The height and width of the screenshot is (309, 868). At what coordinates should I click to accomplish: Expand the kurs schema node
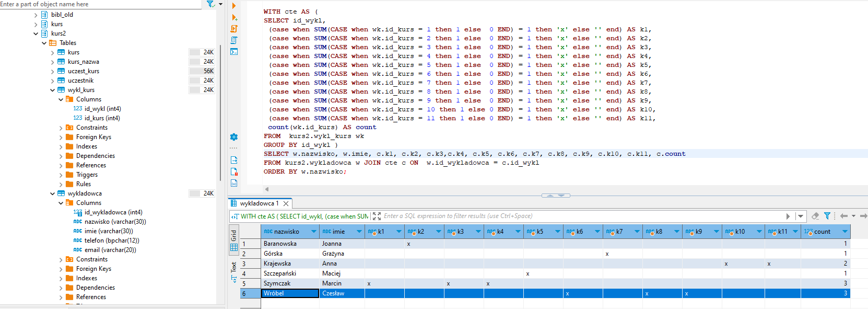(x=36, y=24)
